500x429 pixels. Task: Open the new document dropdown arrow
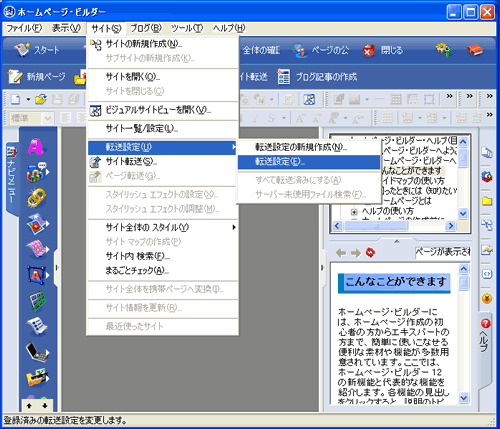[28, 99]
